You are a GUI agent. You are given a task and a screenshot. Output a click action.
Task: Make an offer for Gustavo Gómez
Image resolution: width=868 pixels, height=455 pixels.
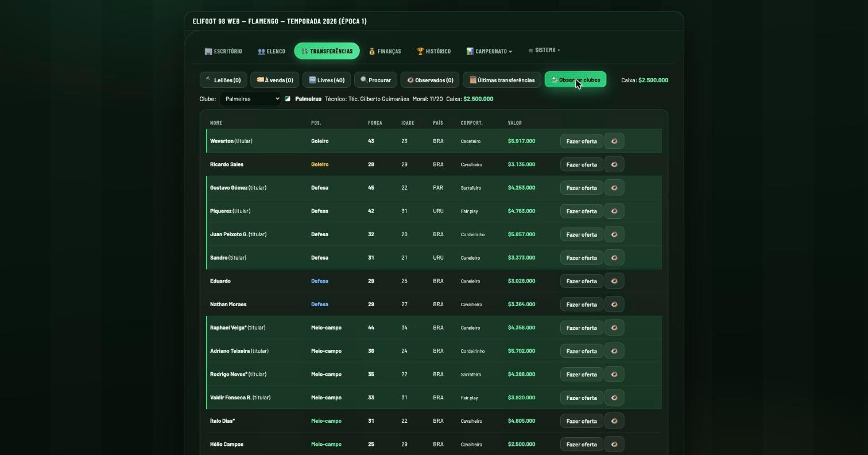tap(582, 188)
